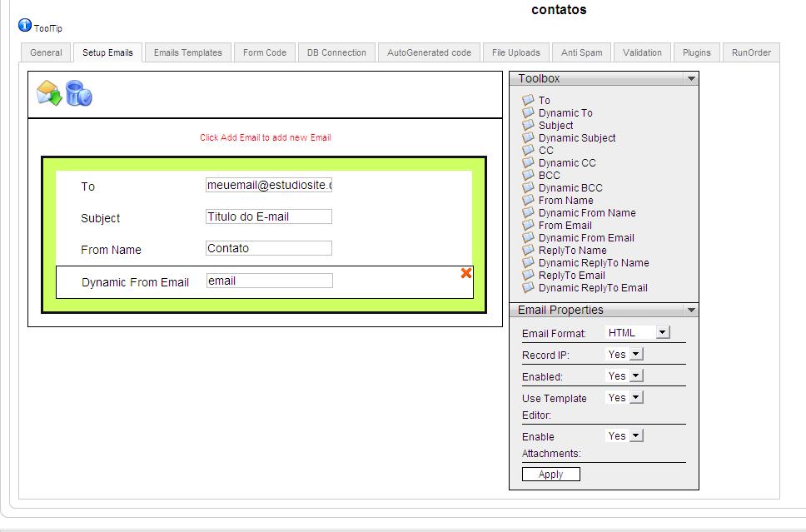Click the ToolTip info icon

pyautogui.click(x=24, y=25)
